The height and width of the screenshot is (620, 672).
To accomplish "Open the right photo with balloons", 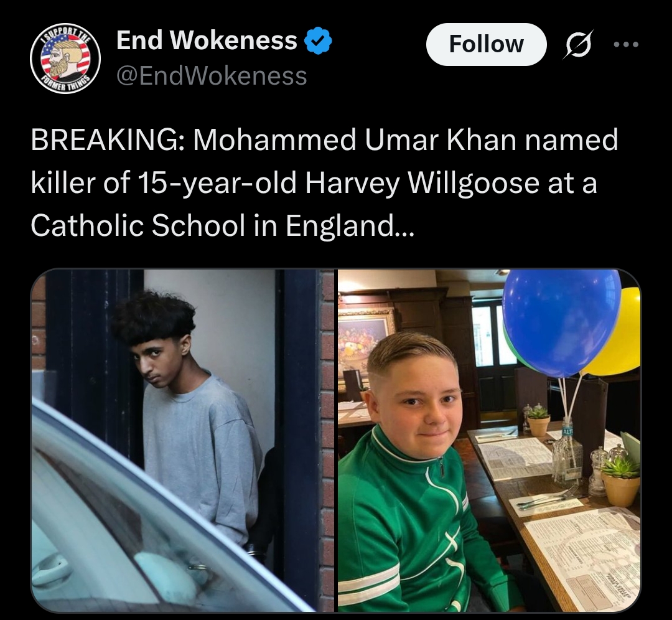I will click(489, 440).
